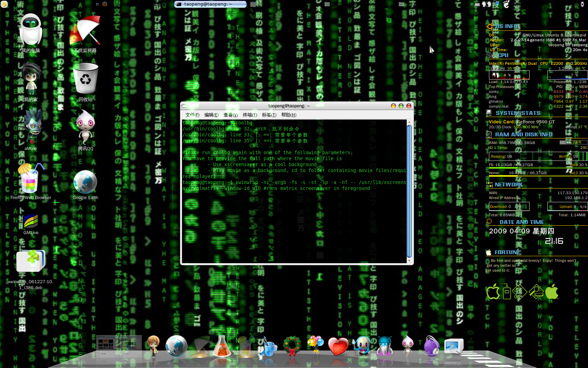Click the screen magnifier dock icon
588x368 pixels.
coord(454,346)
